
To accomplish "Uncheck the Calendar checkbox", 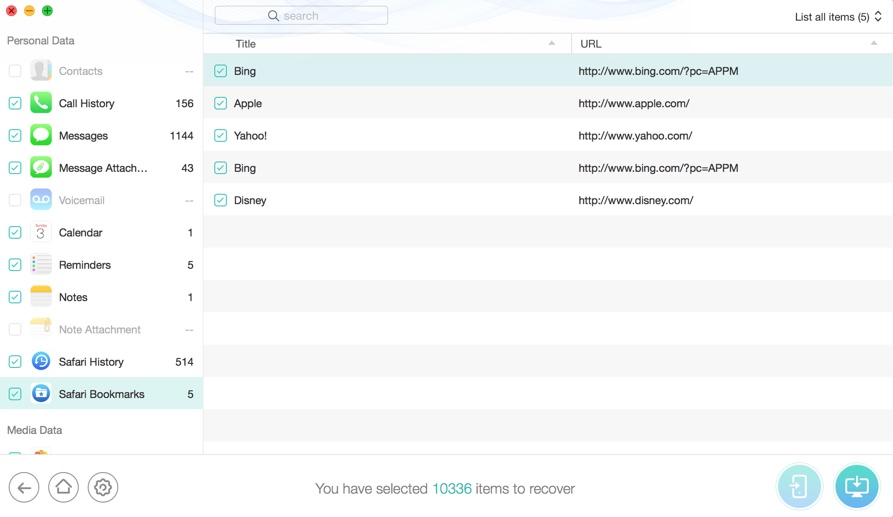I will tap(15, 232).
